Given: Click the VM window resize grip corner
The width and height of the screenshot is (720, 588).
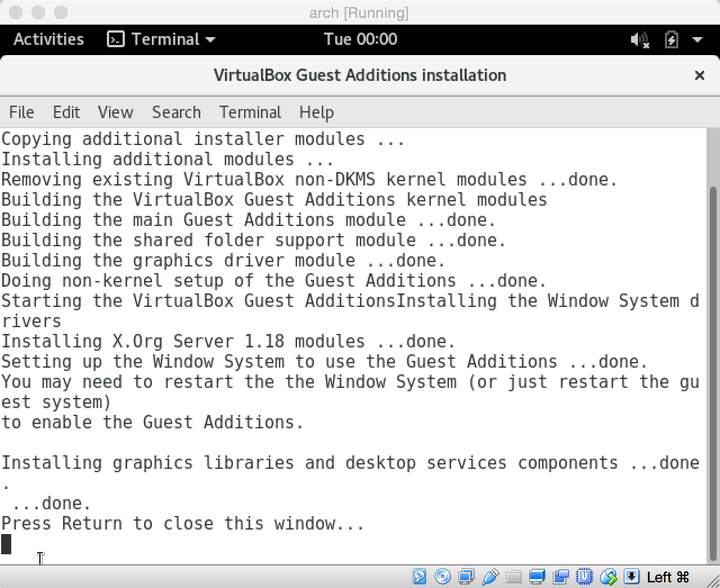Looking at the screenshot, I should pos(713,581).
